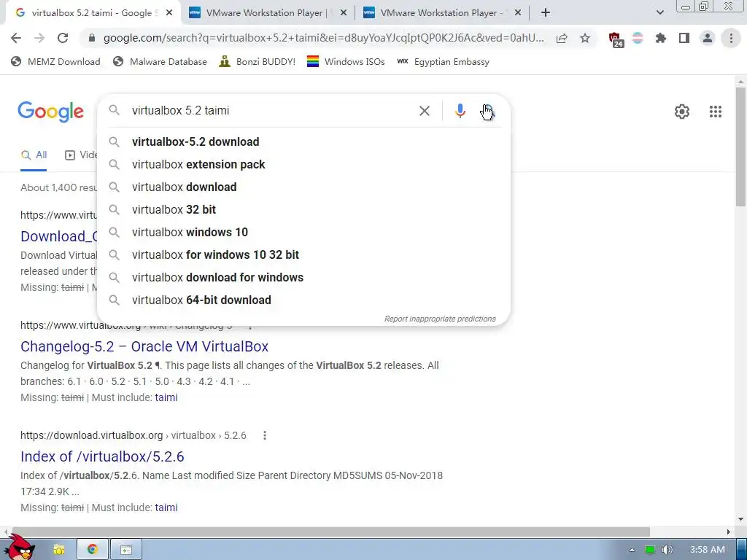Open the third taskbar app window

pos(125,550)
